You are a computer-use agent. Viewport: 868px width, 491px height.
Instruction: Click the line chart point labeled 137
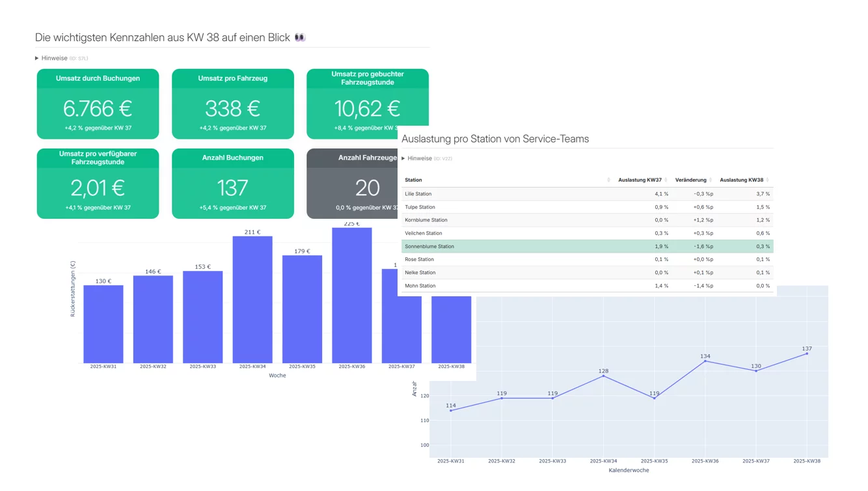click(807, 354)
